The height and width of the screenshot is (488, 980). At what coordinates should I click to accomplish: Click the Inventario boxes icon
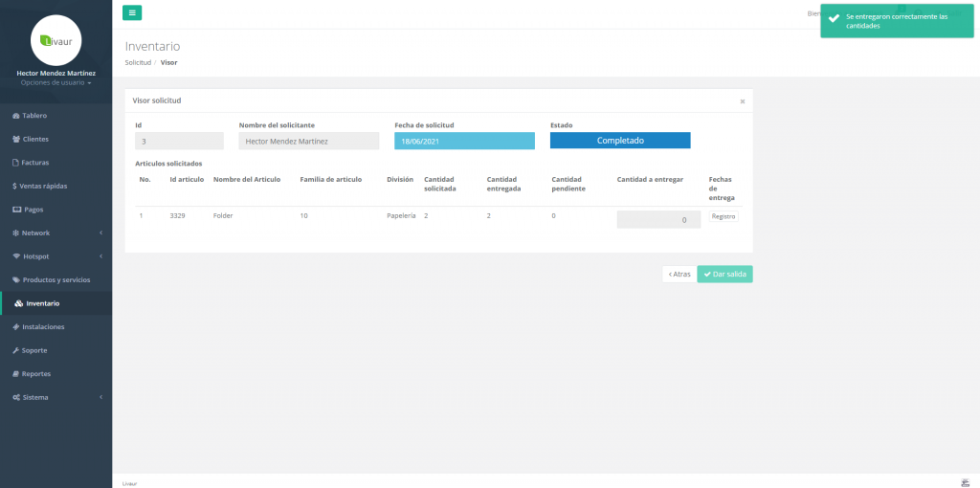(x=18, y=303)
